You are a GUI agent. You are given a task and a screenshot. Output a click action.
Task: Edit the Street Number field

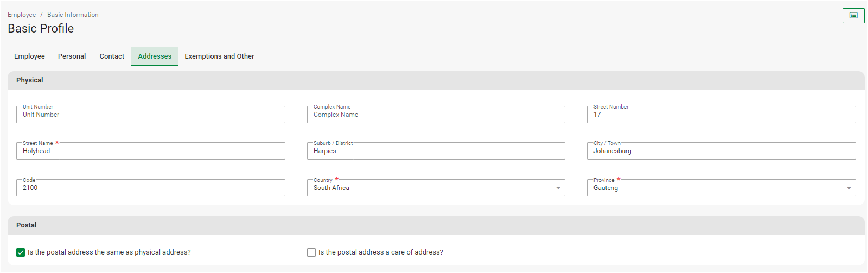pos(721,115)
